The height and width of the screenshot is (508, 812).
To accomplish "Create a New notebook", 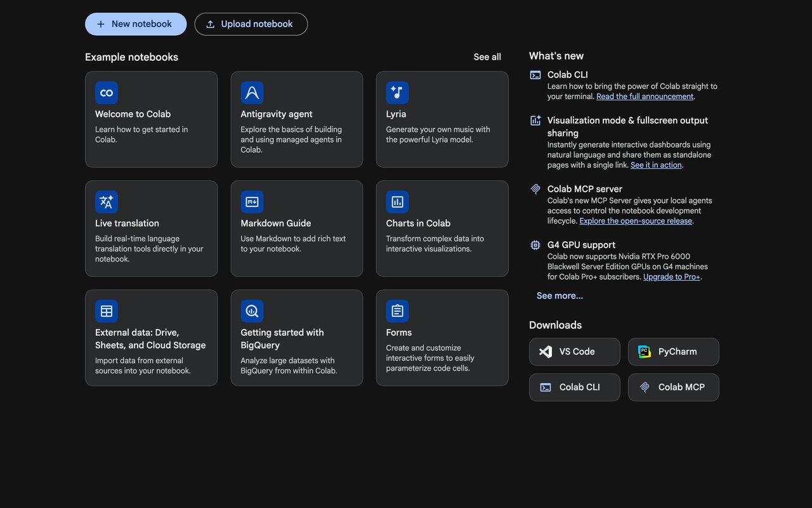I will 136,24.
